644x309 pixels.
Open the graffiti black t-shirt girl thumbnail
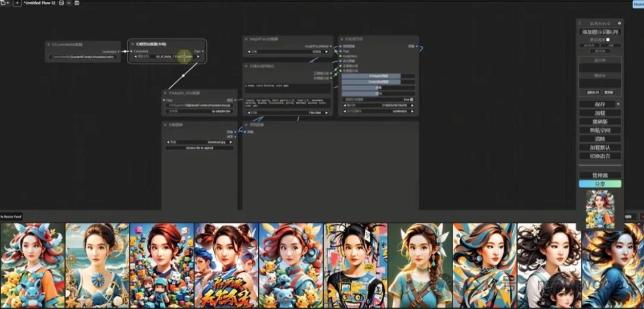355,265
